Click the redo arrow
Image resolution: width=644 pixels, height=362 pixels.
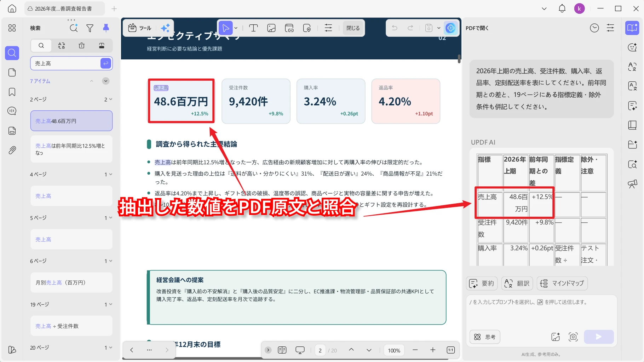coord(410,28)
